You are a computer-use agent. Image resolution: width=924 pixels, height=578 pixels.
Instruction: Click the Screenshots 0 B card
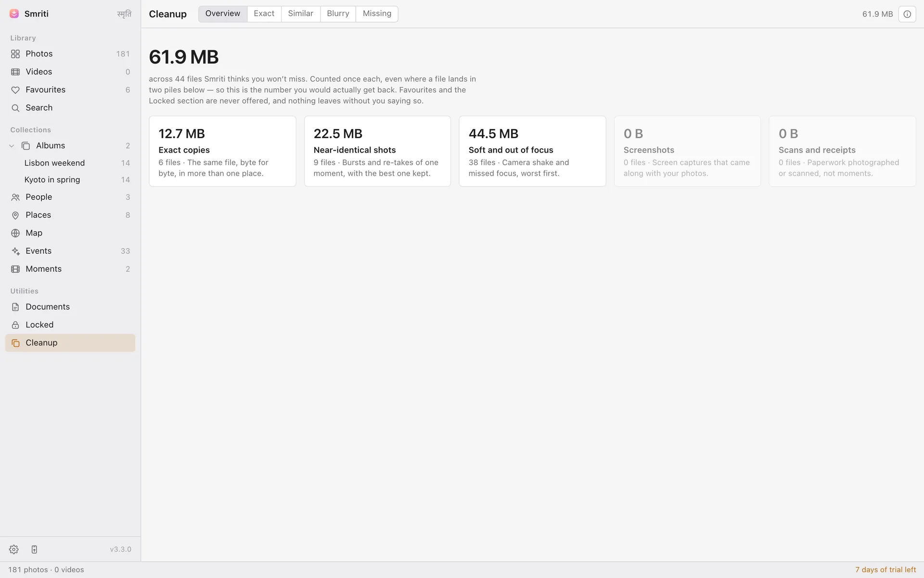(x=687, y=151)
